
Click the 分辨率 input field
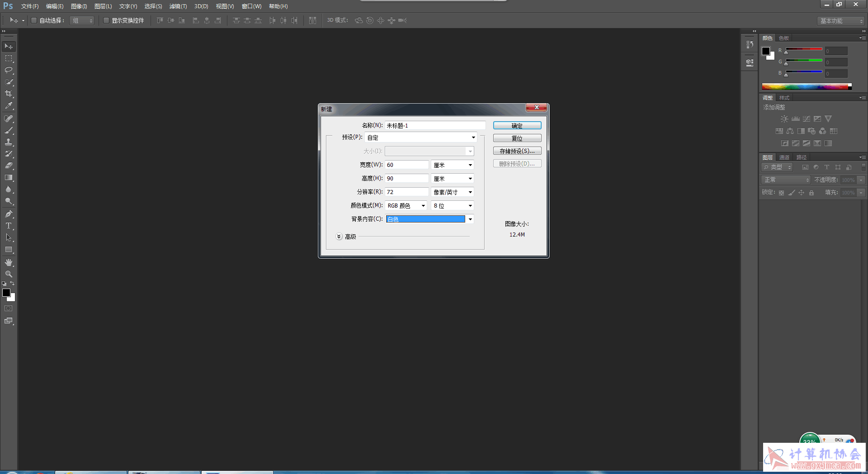pyautogui.click(x=407, y=192)
